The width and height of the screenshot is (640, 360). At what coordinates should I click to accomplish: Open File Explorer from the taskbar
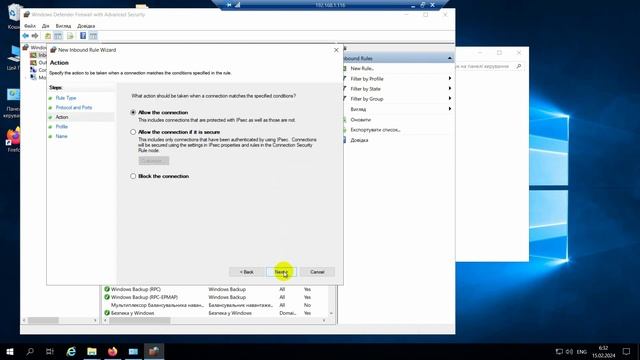click(92, 351)
